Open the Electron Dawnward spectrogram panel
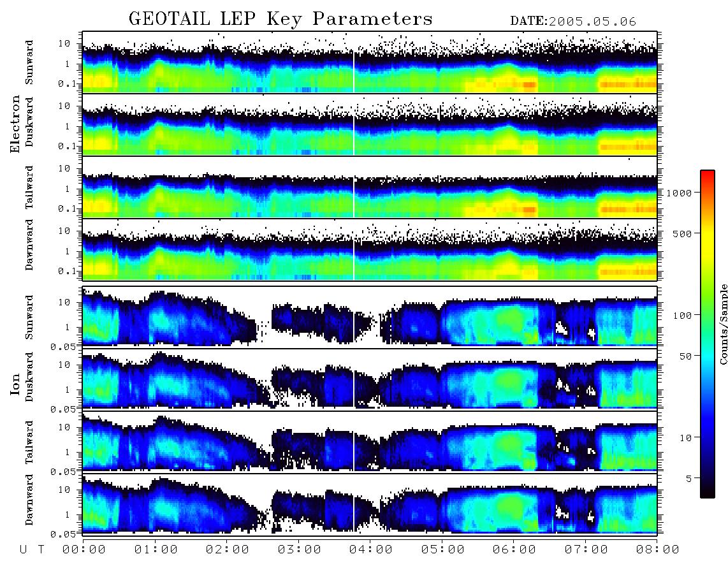This screenshot has height=561, width=728. coord(370,250)
